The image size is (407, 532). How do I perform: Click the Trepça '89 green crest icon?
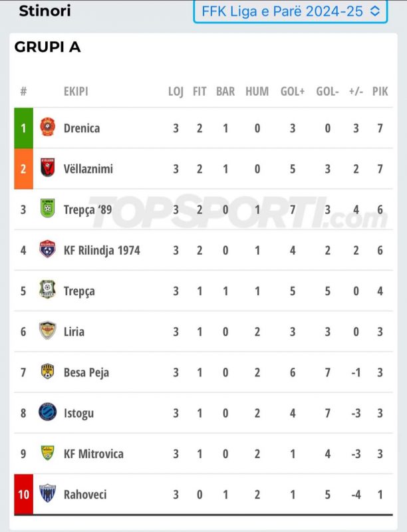(x=47, y=208)
